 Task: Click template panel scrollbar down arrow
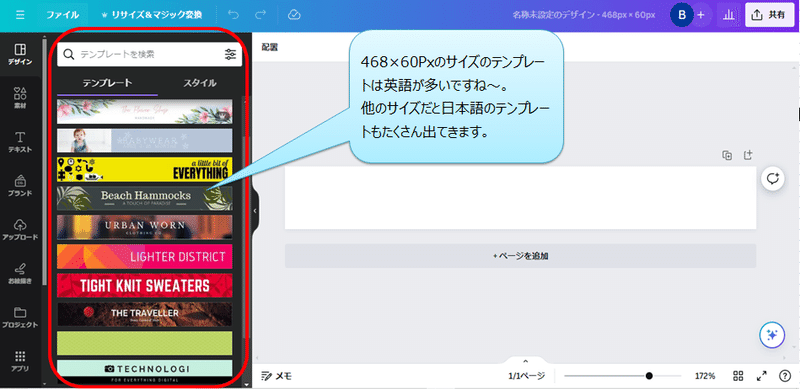(x=247, y=384)
